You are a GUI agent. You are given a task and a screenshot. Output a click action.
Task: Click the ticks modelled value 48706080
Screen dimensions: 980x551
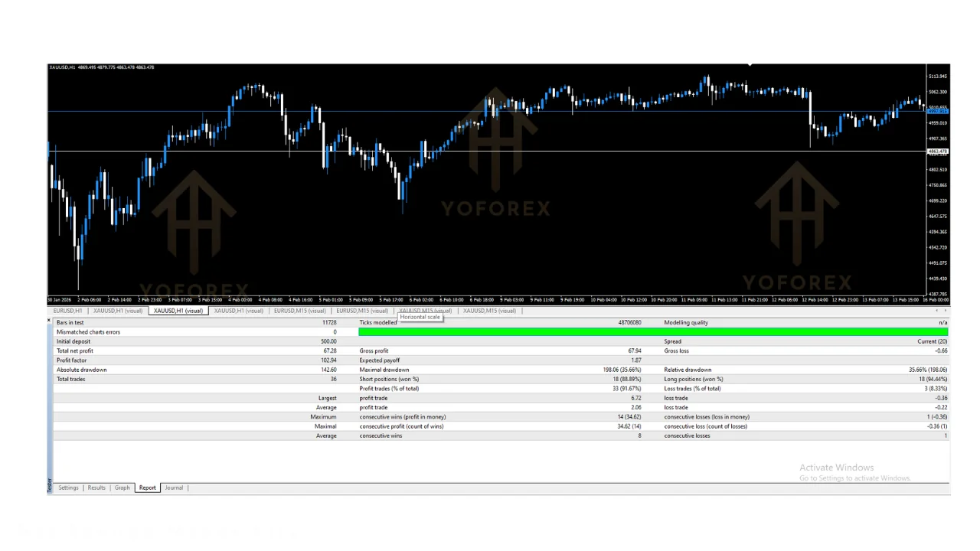pyautogui.click(x=629, y=322)
